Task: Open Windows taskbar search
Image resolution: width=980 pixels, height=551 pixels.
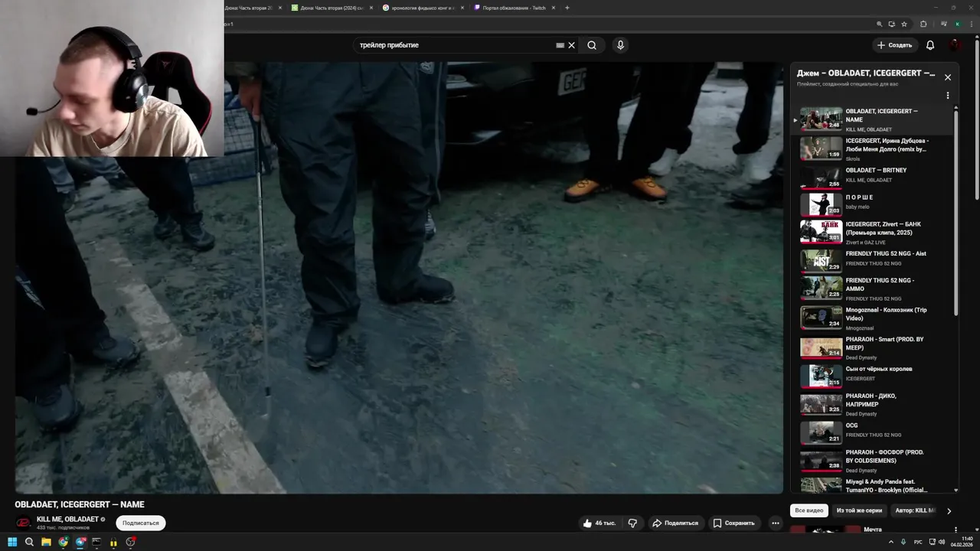Action: [29, 542]
